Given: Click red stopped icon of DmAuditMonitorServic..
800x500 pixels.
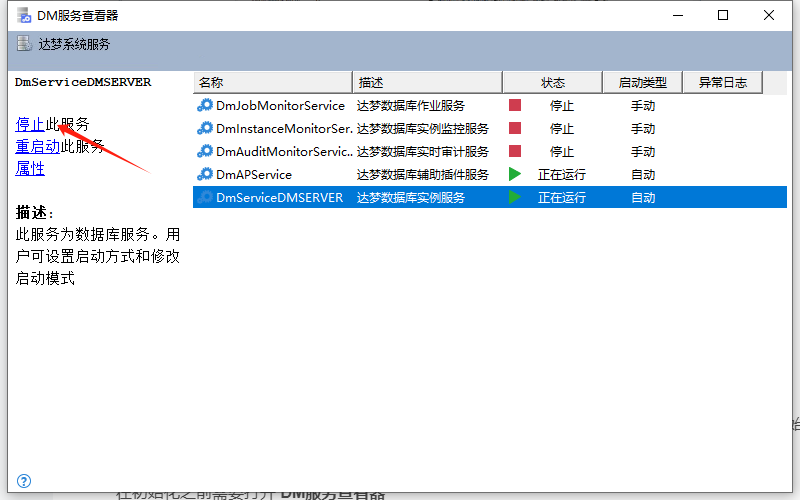Looking at the screenshot, I should pyautogui.click(x=515, y=151).
